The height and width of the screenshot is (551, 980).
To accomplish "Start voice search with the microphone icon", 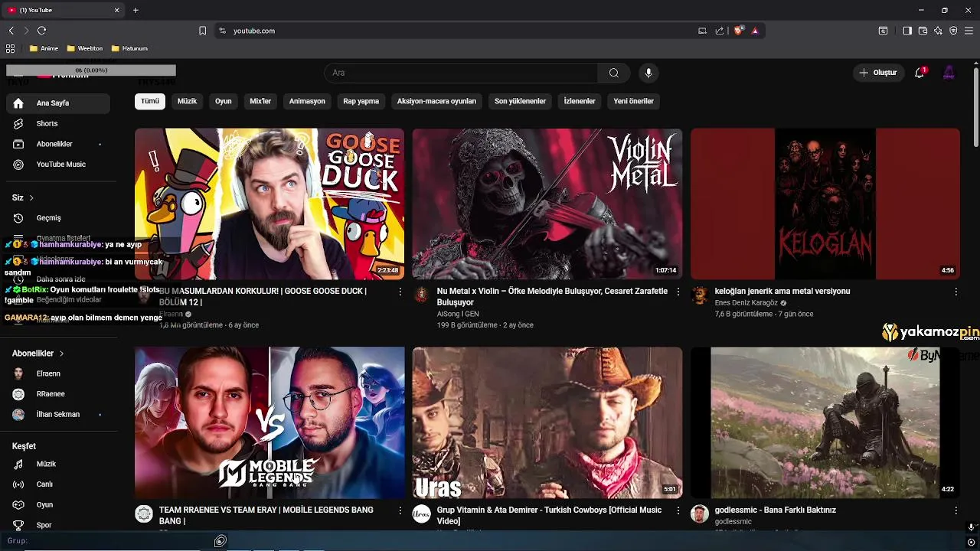I will point(648,73).
